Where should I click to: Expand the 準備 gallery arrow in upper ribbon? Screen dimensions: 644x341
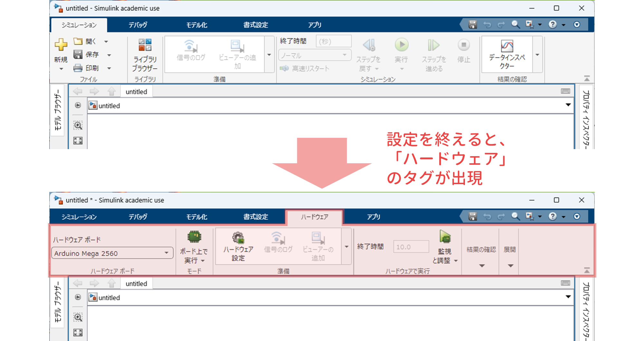(269, 55)
